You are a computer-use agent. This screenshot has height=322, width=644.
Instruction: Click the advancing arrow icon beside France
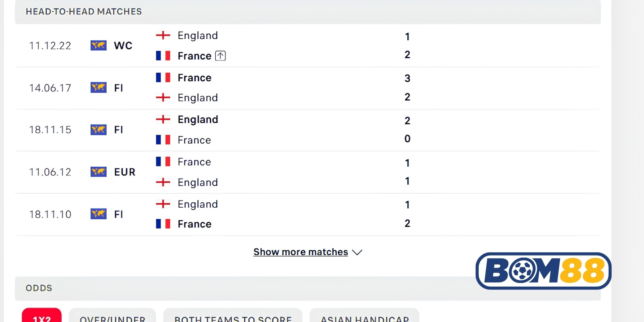click(220, 56)
